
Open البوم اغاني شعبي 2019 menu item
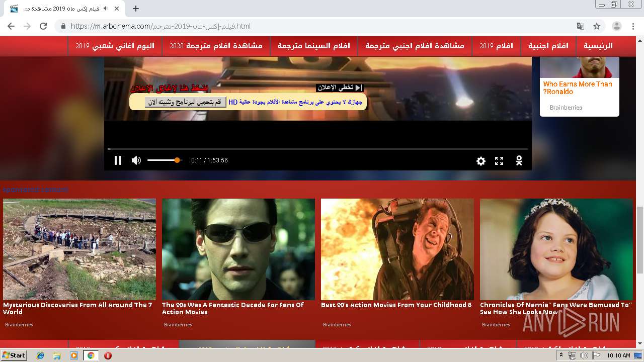115,46
